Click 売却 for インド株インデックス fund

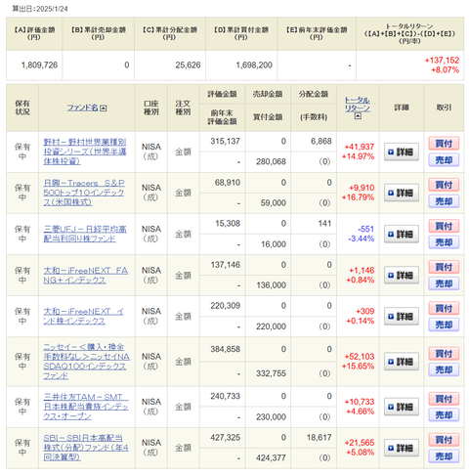(444, 325)
